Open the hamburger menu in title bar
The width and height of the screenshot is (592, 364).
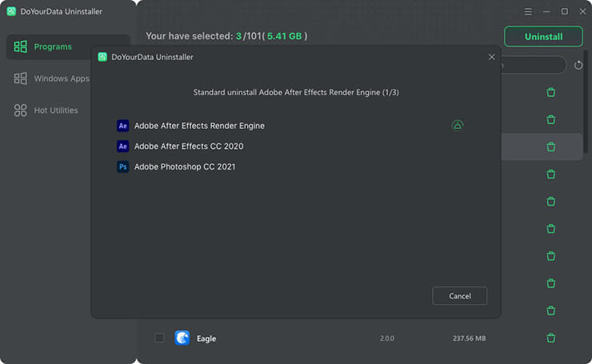click(528, 12)
